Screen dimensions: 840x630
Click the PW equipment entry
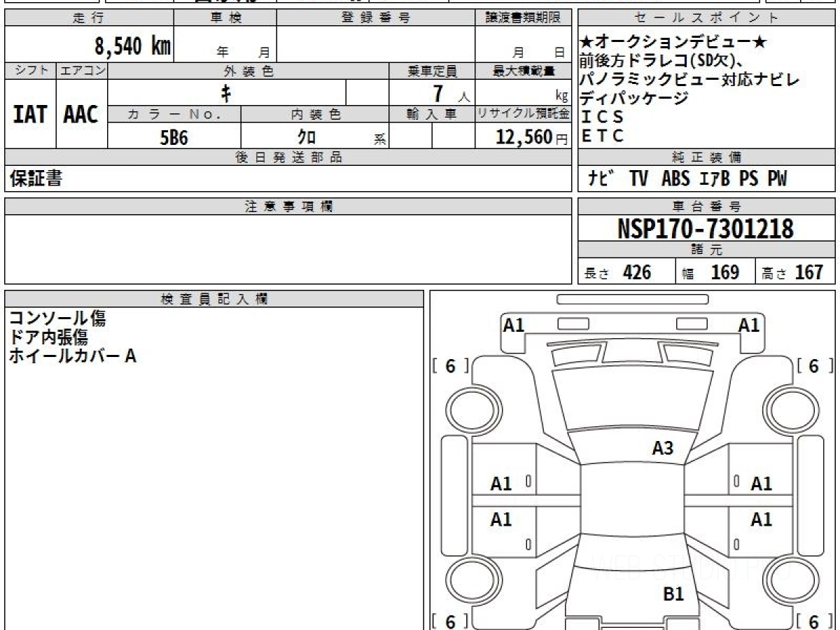776,179
